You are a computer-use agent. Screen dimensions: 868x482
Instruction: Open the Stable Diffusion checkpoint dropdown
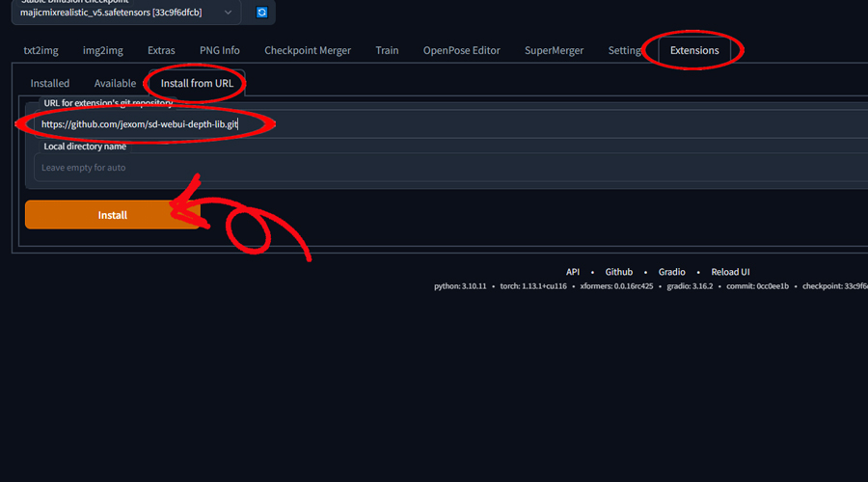[x=126, y=13]
